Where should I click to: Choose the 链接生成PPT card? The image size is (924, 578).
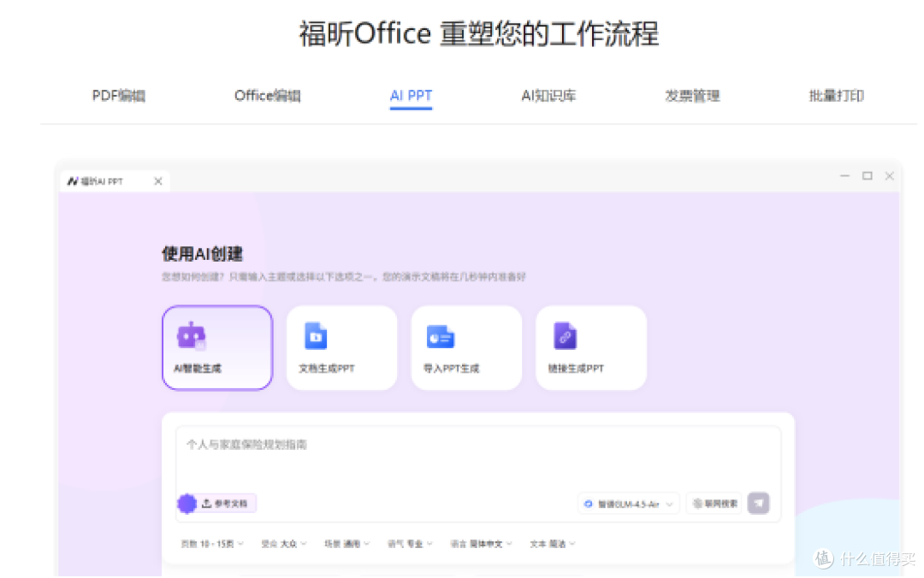coord(591,348)
